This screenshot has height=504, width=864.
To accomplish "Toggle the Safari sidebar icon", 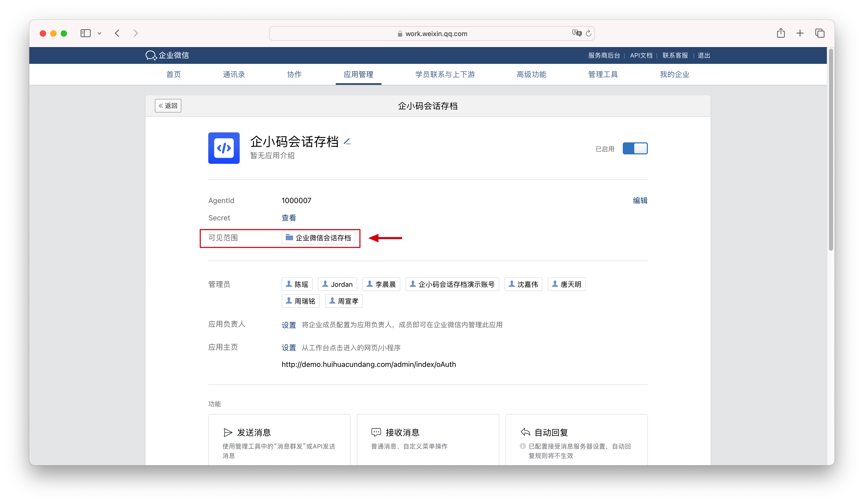I will click(85, 33).
